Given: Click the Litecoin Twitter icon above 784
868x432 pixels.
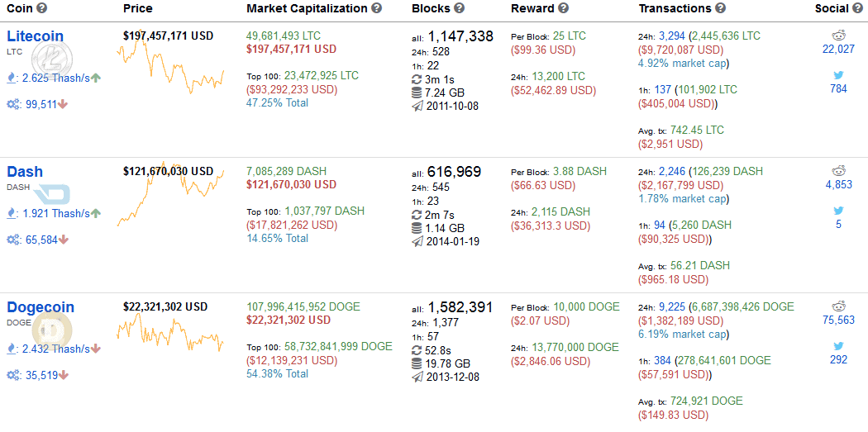Looking at the screenshot, I should [839, 74].
